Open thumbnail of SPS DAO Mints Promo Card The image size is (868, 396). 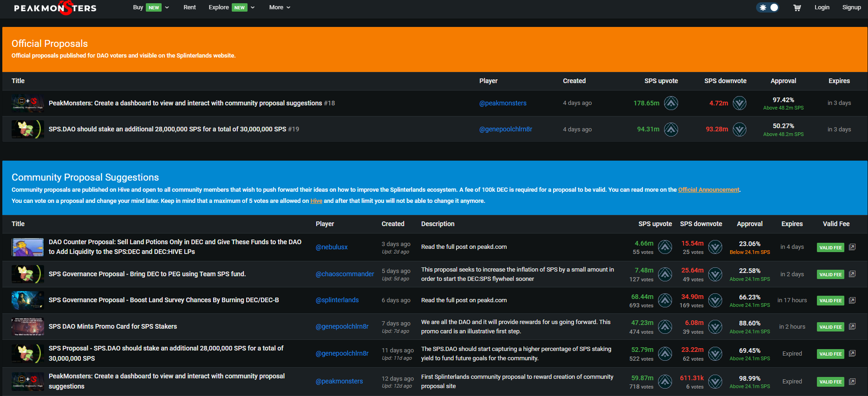(x=28, y=327)
